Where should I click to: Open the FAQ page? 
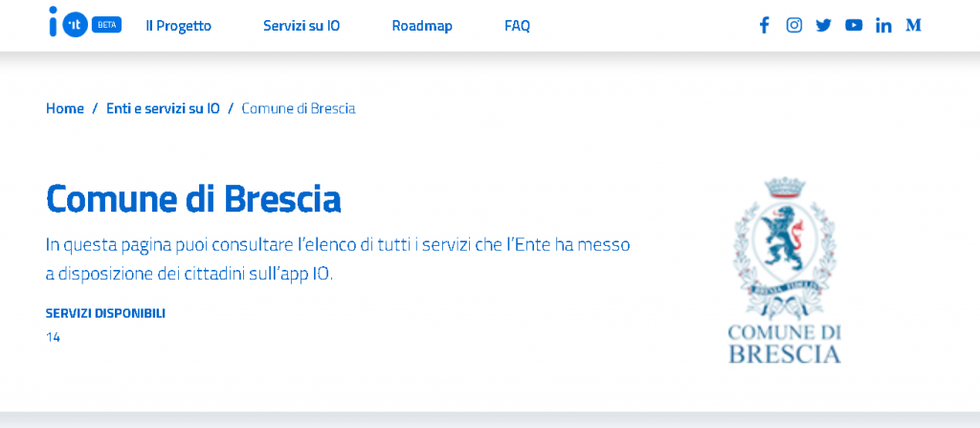517,26
